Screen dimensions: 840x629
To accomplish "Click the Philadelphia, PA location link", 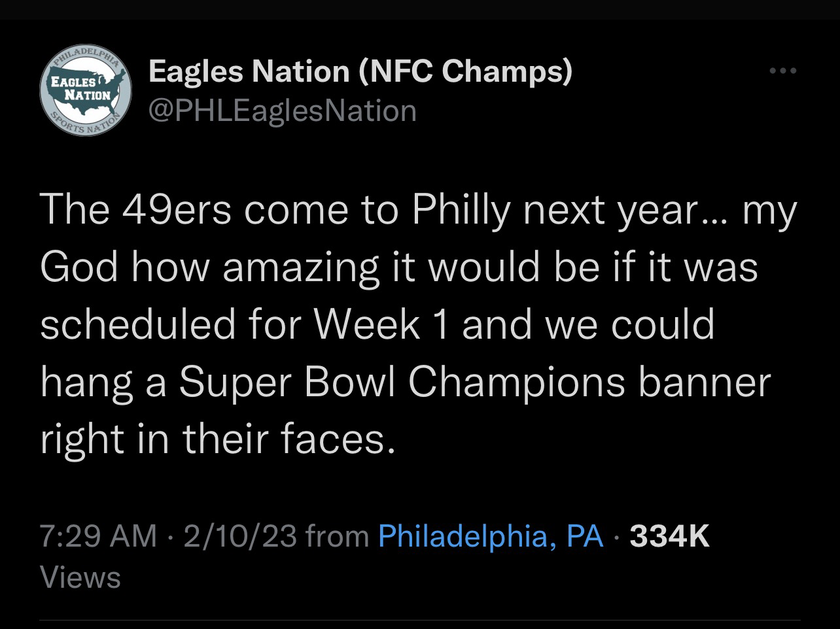I will (x=491, y=536).
